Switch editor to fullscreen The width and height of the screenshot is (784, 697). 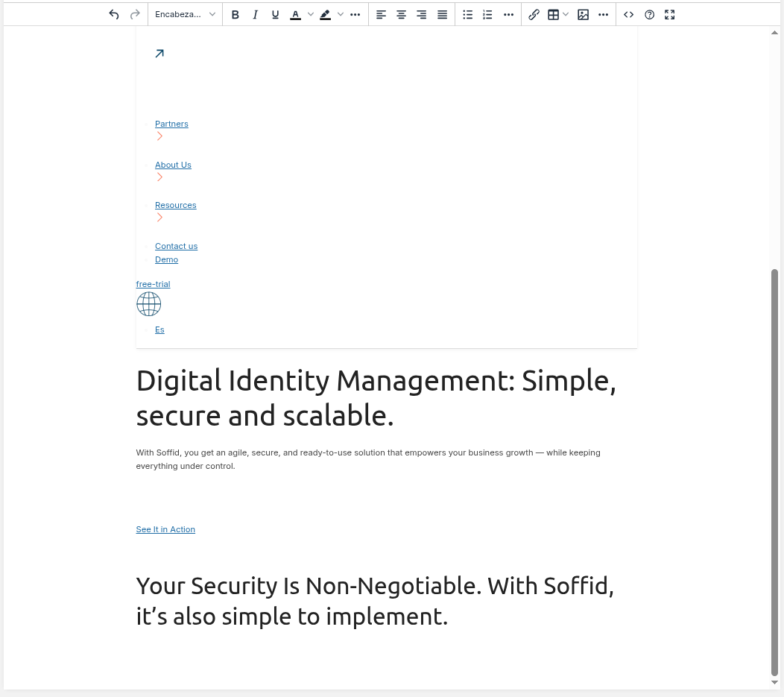[x=669, y=14]
